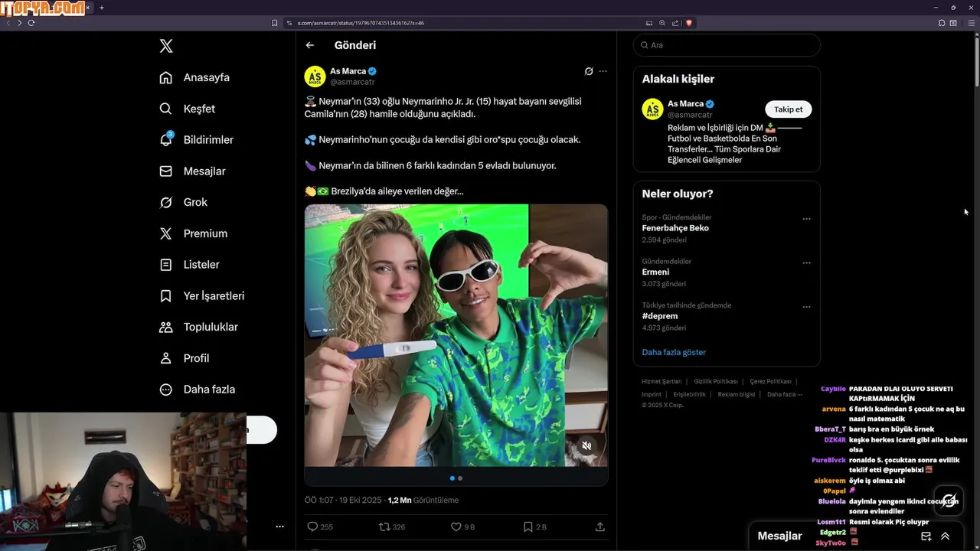
Task: Select the second carousel dot under image
Action: point(460,478)
